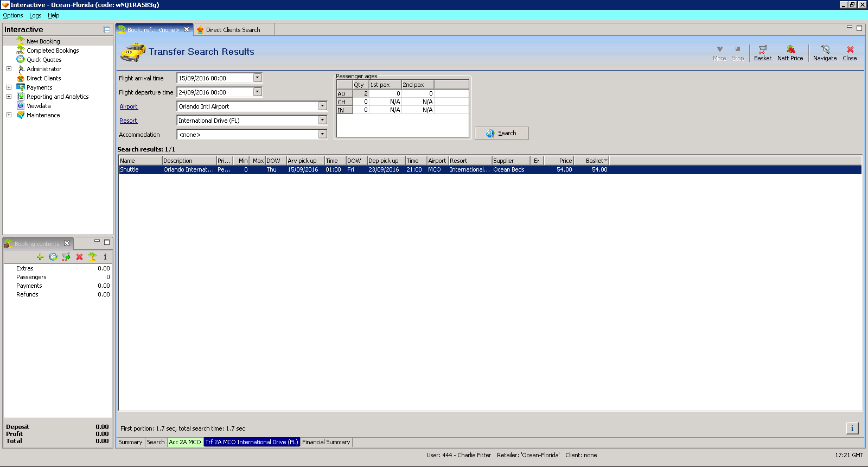
Task: Open the Airport dropdown list
Action: tap(323, 106)
